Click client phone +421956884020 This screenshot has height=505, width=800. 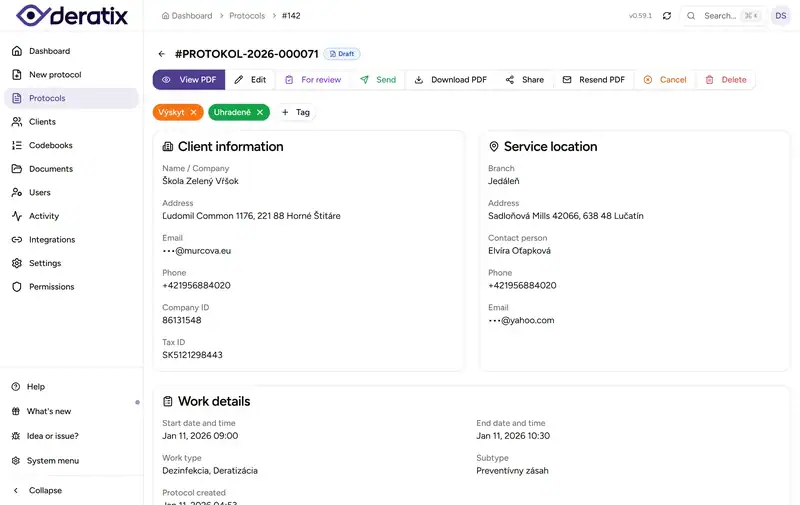pos(196,286)
